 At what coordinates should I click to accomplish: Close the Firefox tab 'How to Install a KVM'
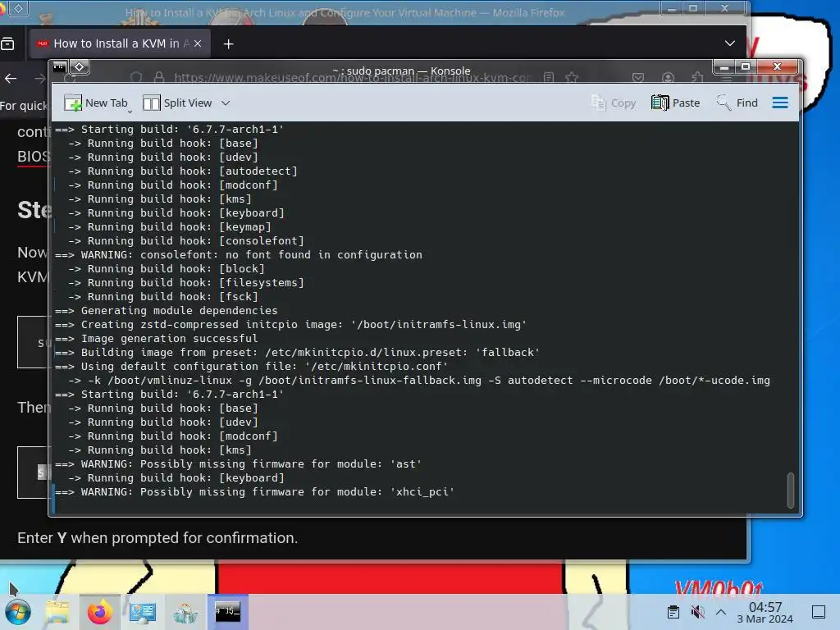(x=198, y=44)
